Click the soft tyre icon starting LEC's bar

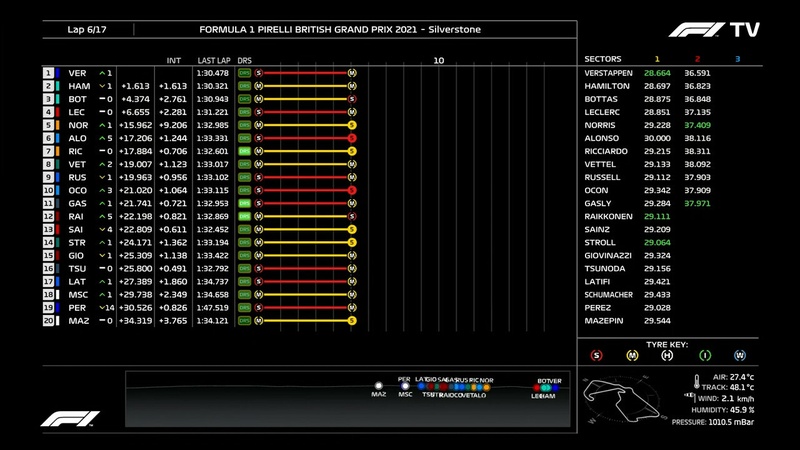(259, 112)
